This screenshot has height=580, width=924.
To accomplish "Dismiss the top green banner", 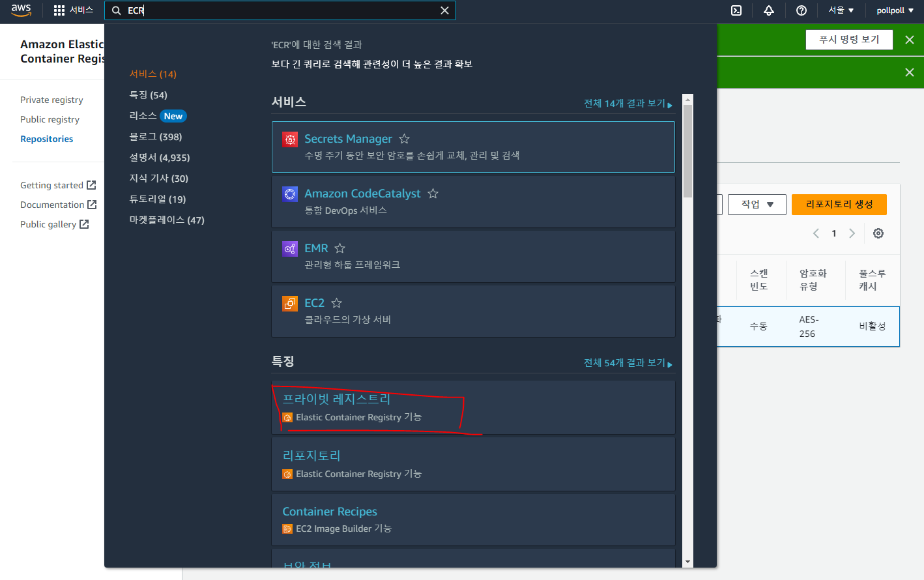I will tap(910, 40).
